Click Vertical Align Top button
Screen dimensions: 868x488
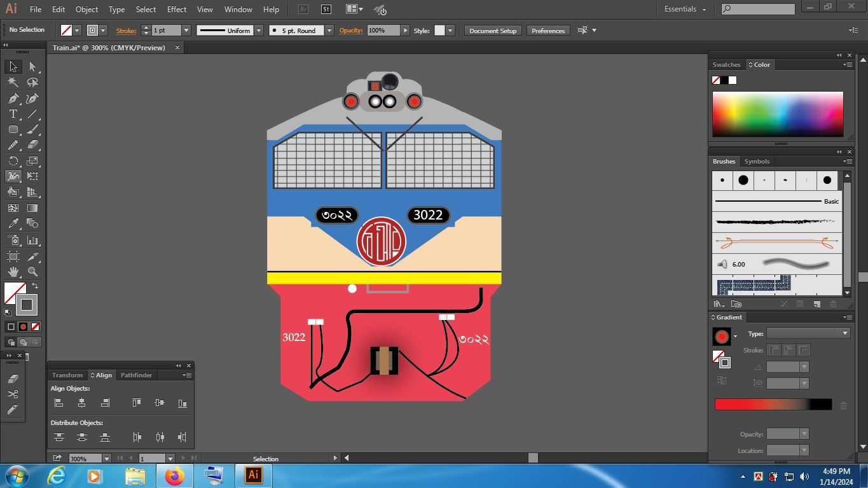point(136,403)
